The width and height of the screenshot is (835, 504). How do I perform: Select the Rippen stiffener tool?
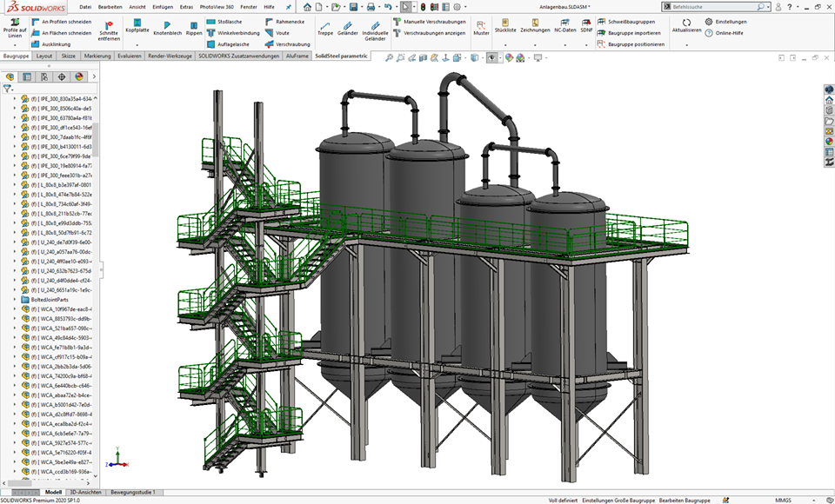pyautogui.click(x=194, y=27)
